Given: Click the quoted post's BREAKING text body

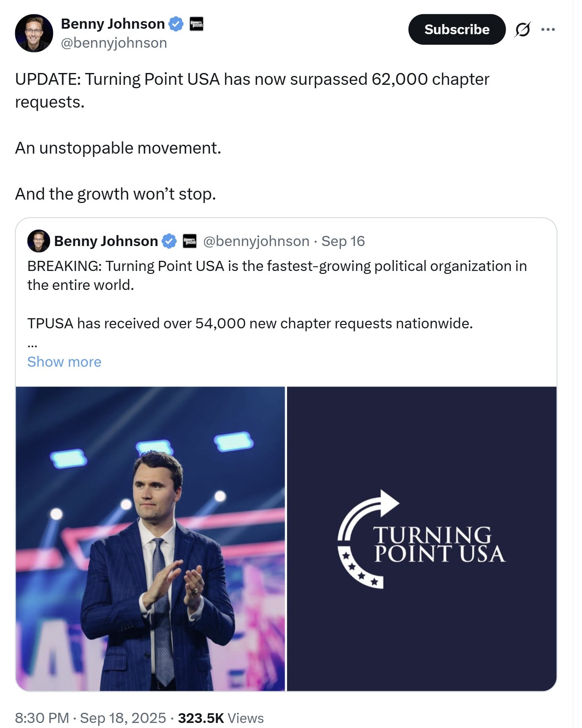Looking at the screenshot, I should (x=276, y=275).
